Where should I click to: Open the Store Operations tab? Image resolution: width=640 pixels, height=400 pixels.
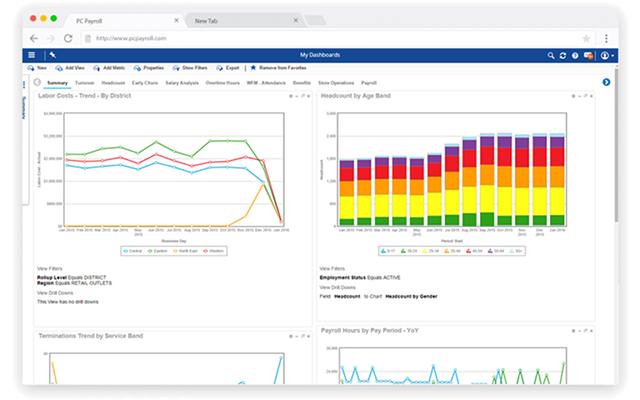[336, 83]
